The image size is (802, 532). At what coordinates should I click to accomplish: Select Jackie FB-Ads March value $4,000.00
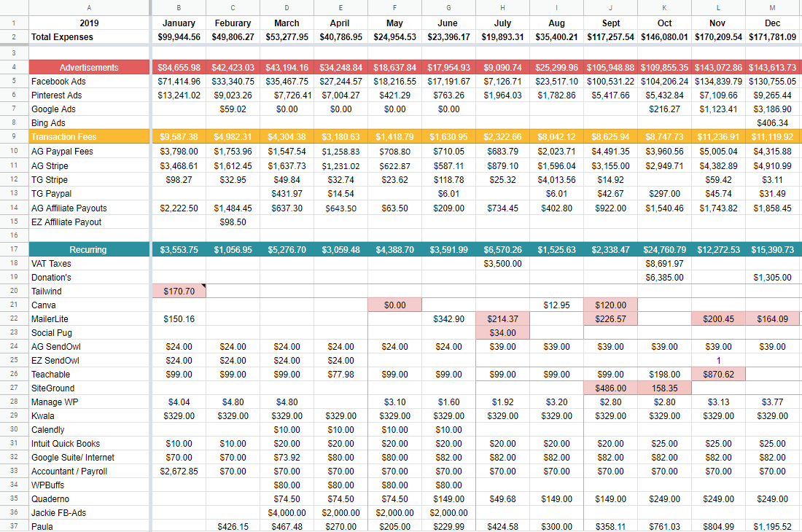(x=287, y=512)
